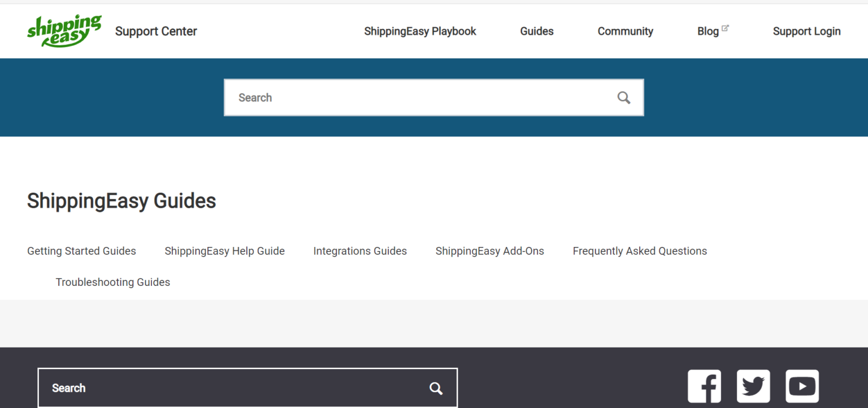This screenshot has height=408, width=868.
Task: Switch to the Guides navigation item
Action: pos(536,31)
